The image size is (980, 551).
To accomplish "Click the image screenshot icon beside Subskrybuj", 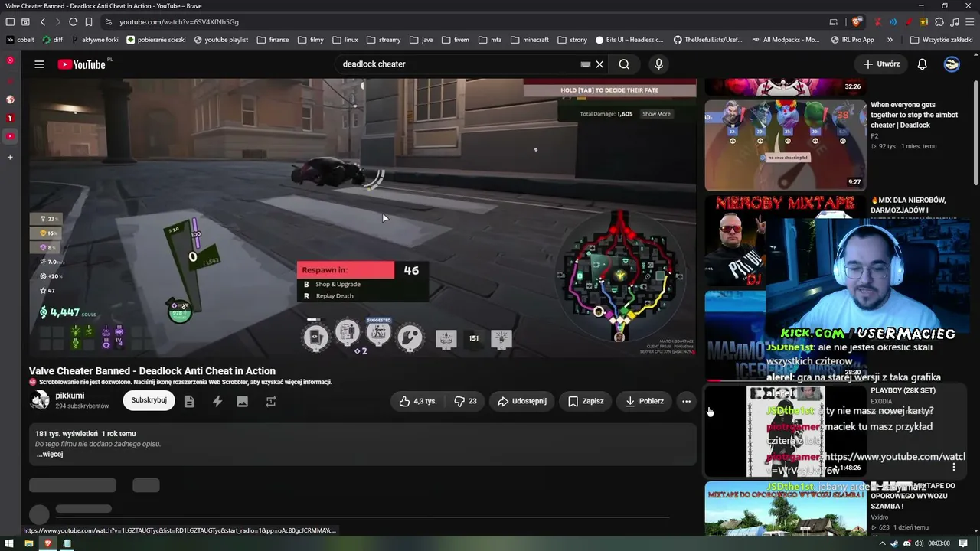I will click(243, 401).
